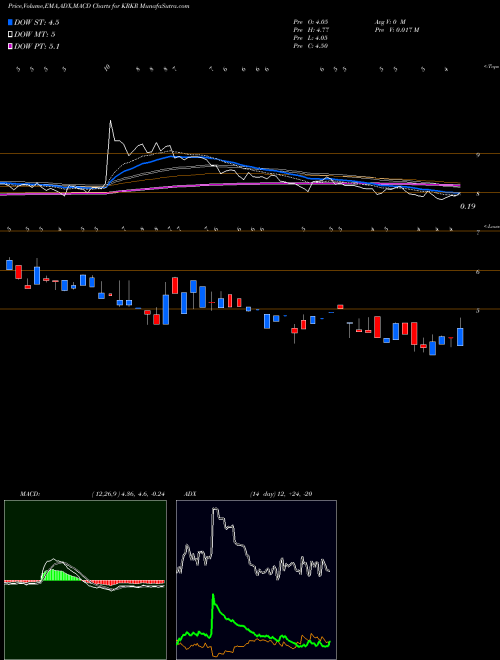Viewport: 500px width, 660px height.
Task: Click the price axis label 6
Action: (x=478, y=272)
